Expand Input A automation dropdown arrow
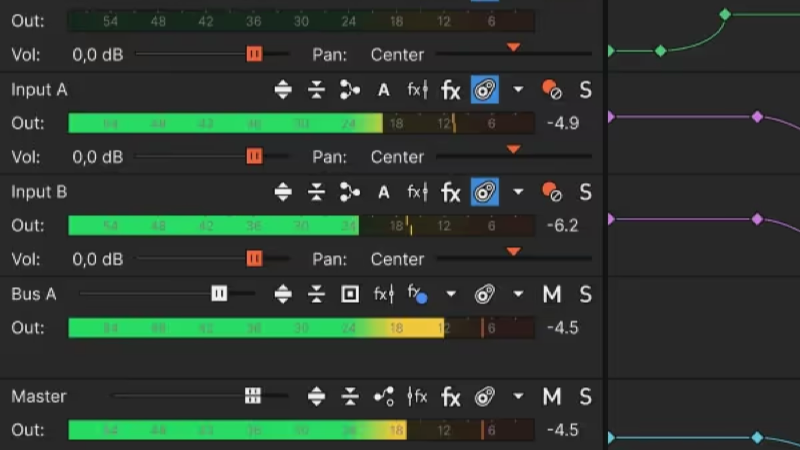This screenshot has width=800, height=450. tap(518, 90)
